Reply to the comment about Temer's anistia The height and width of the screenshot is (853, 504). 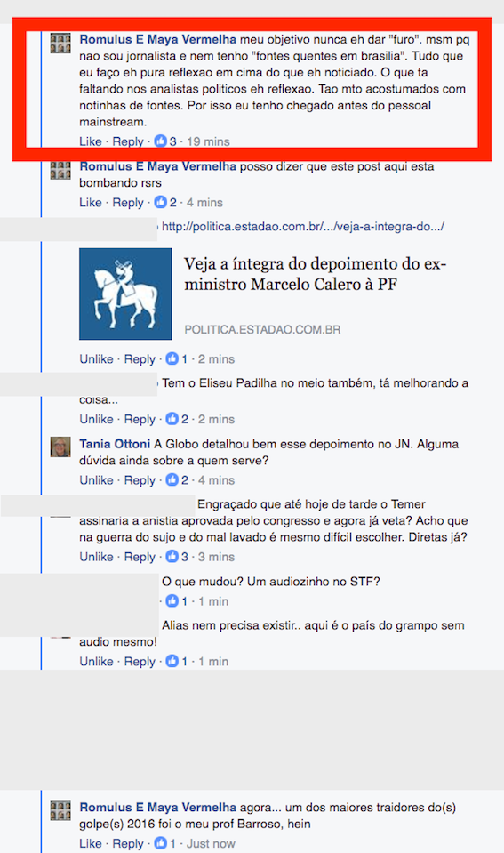(140, 557)
